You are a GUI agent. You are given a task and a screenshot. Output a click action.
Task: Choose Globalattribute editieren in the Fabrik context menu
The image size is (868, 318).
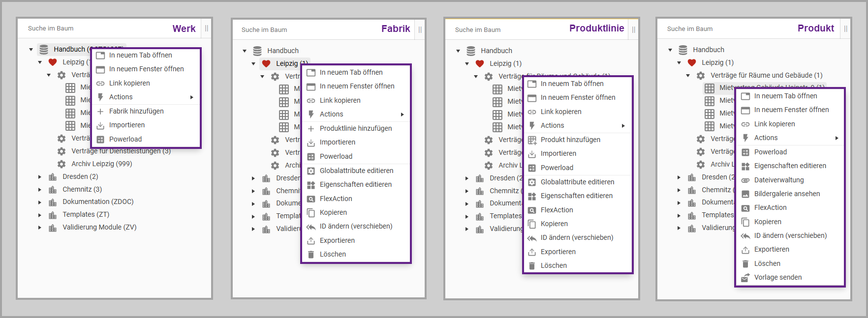coord(356,171)
